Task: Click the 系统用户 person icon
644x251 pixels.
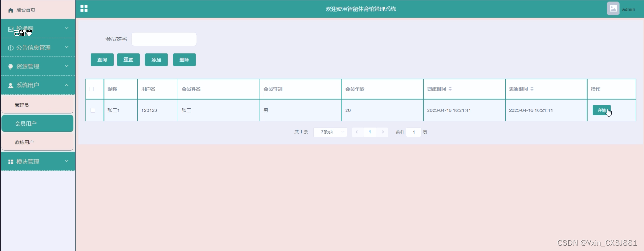Action: point(11,86)
